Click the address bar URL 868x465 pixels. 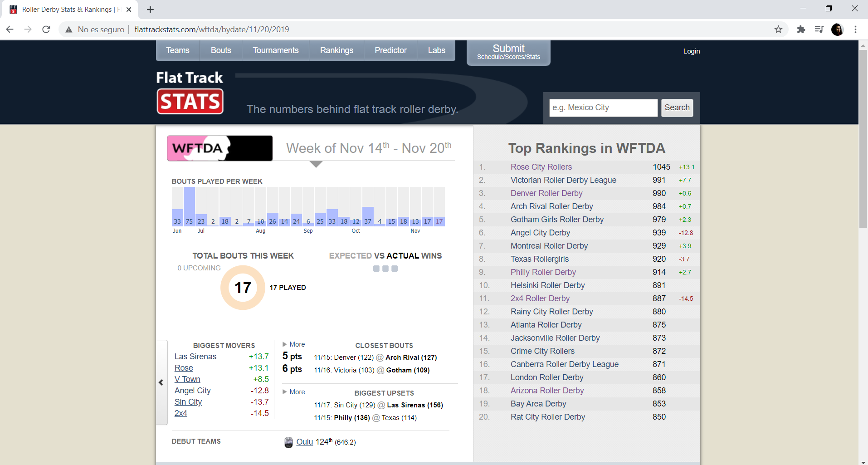pos(212,29)
